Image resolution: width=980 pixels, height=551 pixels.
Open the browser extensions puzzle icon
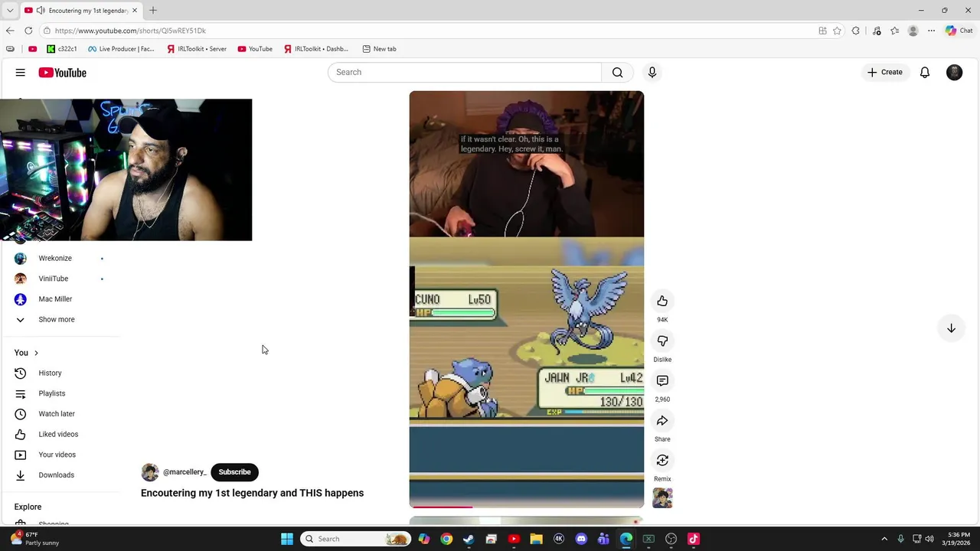(856, 31)
